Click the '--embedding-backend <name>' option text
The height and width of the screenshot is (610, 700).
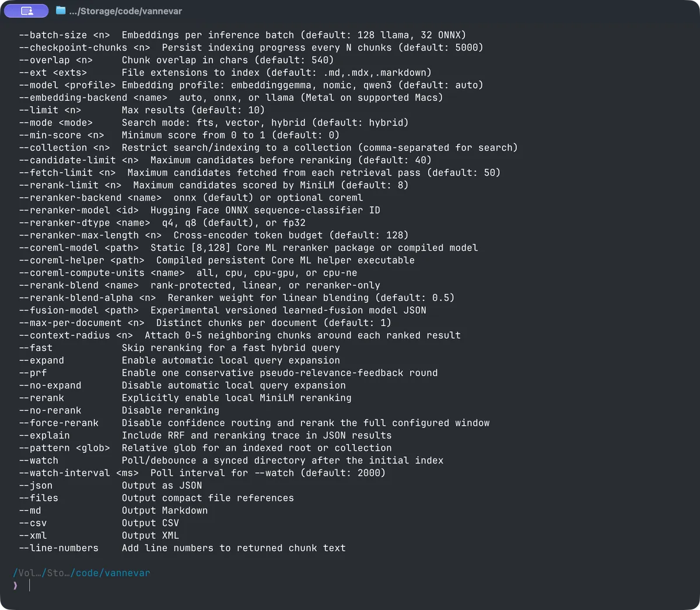[x=93, y=98]
